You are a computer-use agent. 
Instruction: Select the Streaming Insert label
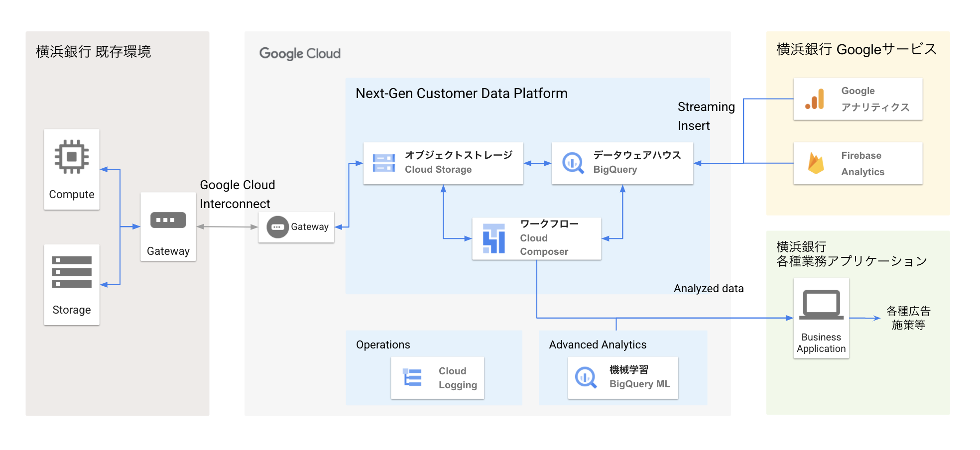(706, 116)
